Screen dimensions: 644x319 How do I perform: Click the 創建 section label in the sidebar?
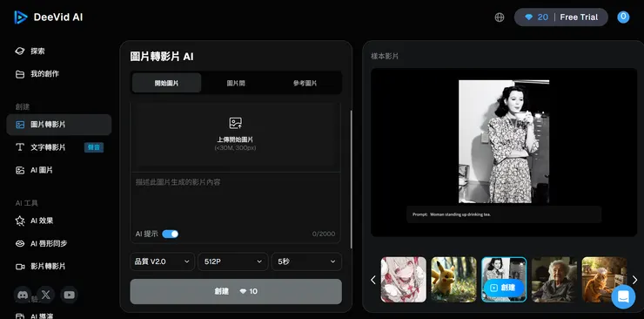coord(23,107)
